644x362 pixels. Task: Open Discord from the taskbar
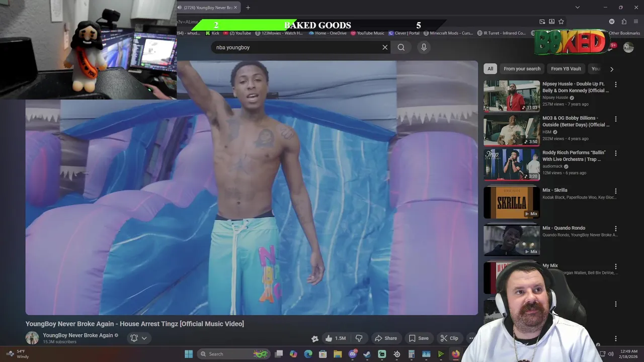pyautogui.click(x=353, y=354)
